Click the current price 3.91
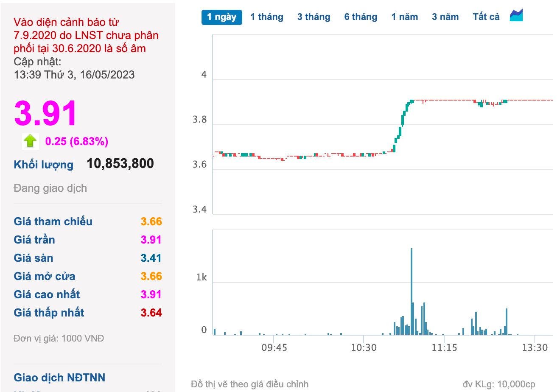Image resolution: width=560 pixels, height=392 pixels. click(x=45, y=113)
